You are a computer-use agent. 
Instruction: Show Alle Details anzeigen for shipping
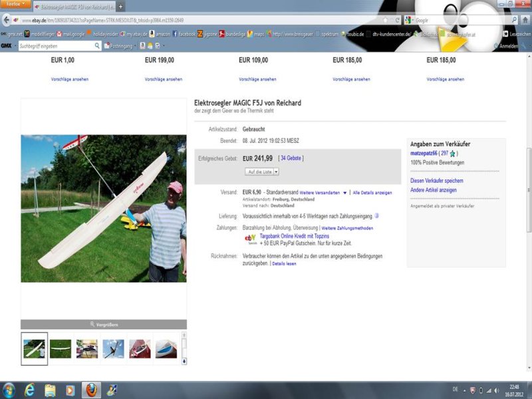pyautogui.click(x=372, y=193)
